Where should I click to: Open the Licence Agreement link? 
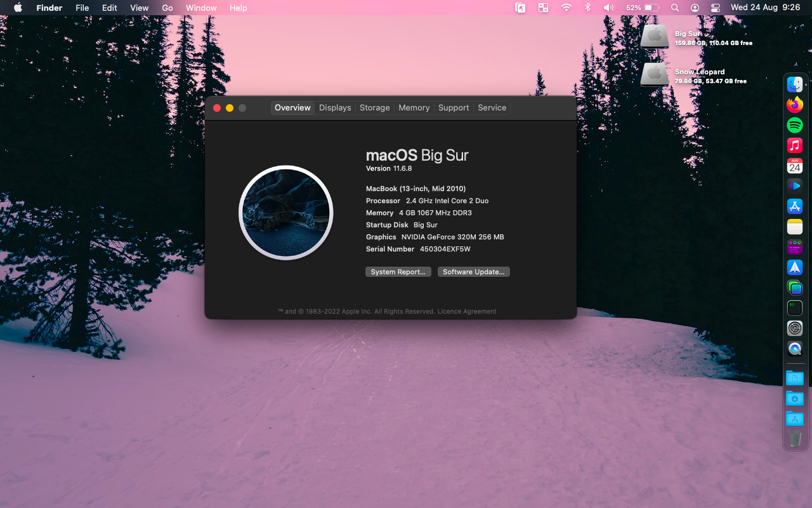tap(467, 312)
